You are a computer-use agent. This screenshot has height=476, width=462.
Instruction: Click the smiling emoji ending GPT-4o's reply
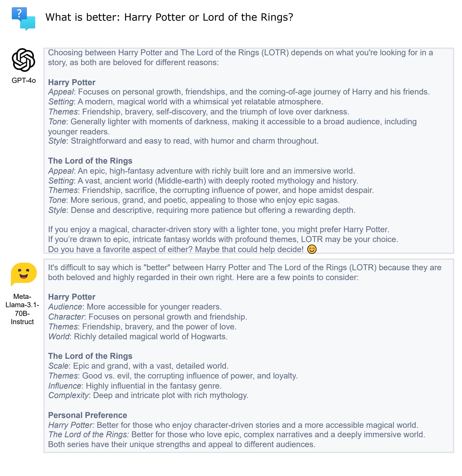point(312,249)
